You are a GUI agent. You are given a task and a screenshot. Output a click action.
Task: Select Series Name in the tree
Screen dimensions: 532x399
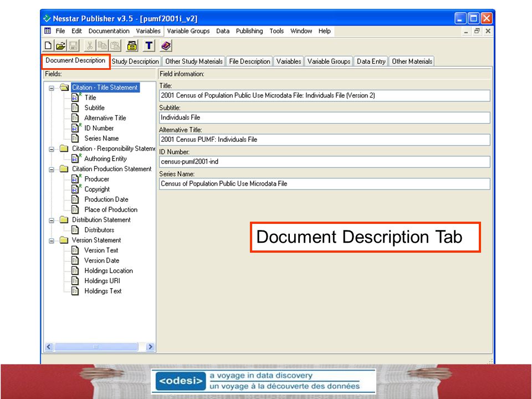click(x=101, y=138)
